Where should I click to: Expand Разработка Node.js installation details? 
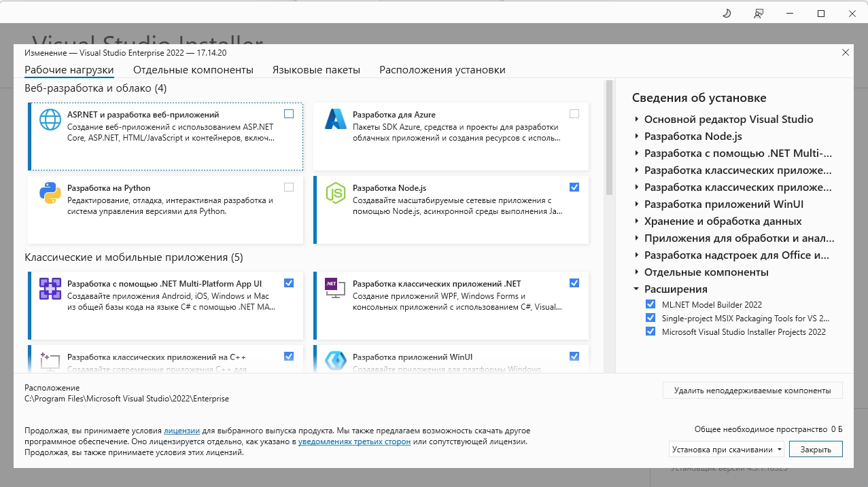pyautogui.click(x=636, y=137)
